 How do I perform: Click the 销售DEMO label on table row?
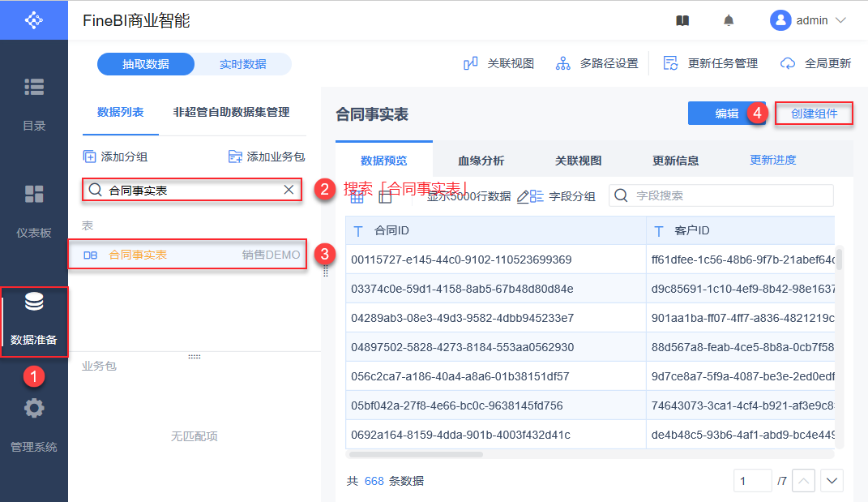(271, 255)
